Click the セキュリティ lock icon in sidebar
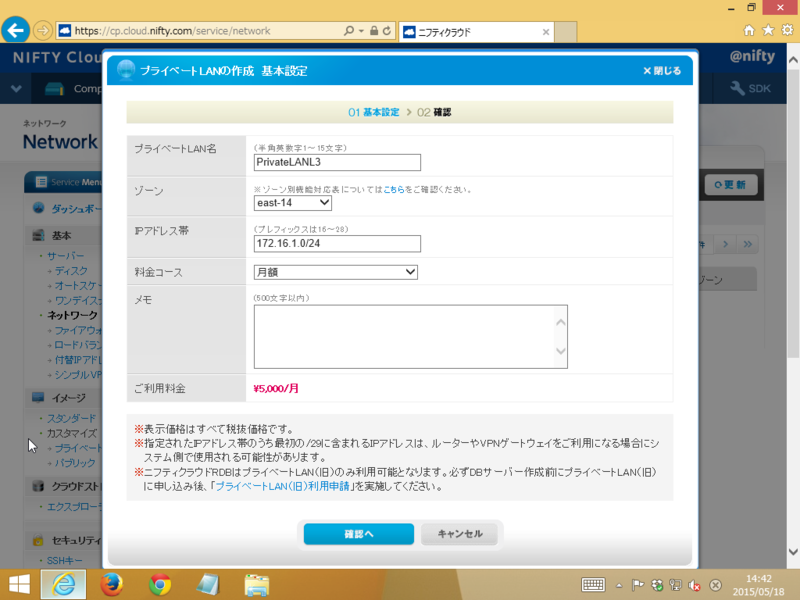Viewport: 800px width, 600px height. coord(38,539)
